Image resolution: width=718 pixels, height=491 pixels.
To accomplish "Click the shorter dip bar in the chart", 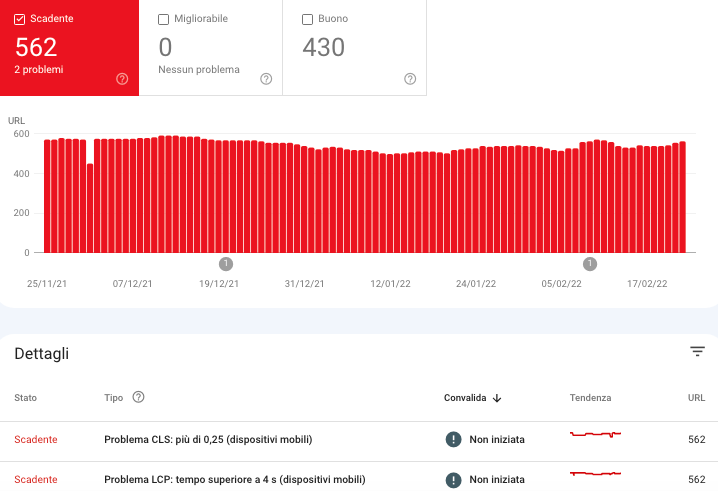I will coord(90,208).
